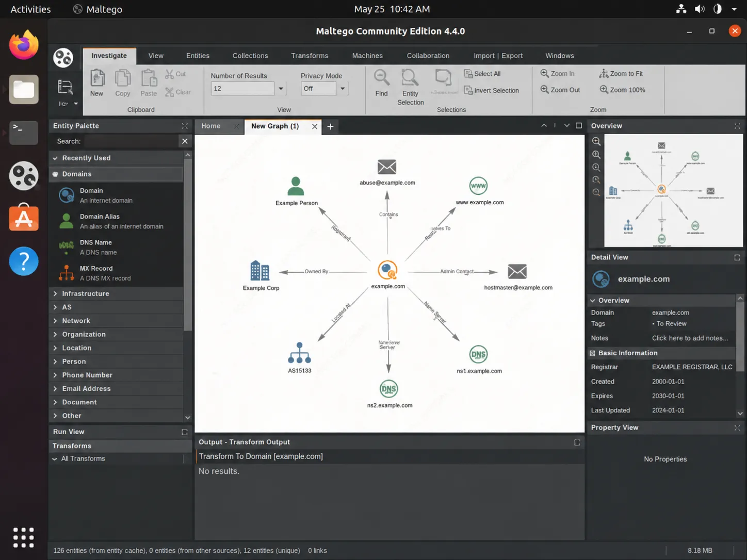Expand the Person palette category
The height and width of the screenshot is (560, 747).
tap(55, 361)
